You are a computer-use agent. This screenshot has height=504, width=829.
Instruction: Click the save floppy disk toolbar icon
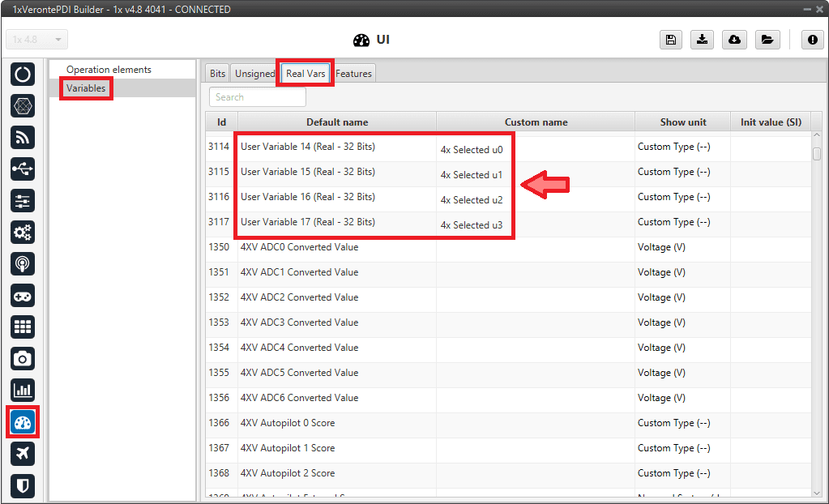671,40
